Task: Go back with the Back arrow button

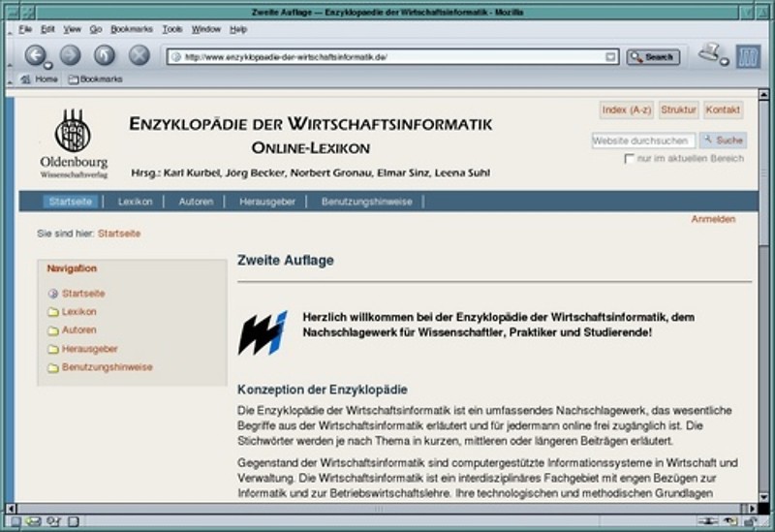Action: 35,55
